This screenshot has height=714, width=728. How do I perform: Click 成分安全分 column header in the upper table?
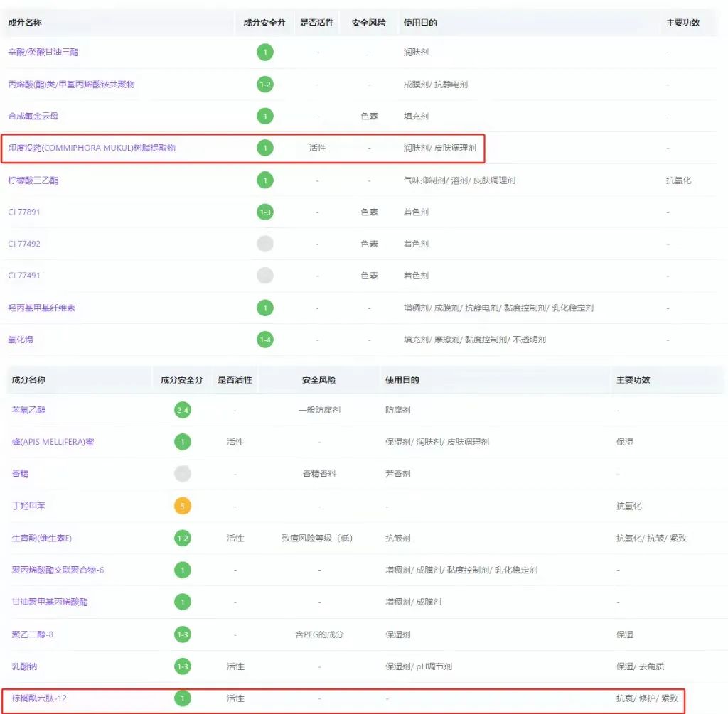[x=264, y=23]
